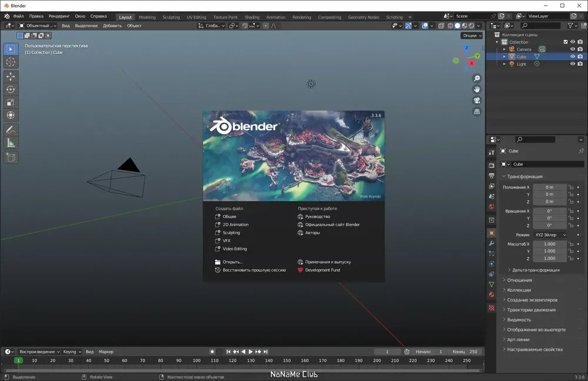588x381 pixels.
Task: Select the Move tool
Action: pyautogui.click(x=11, y=76)
